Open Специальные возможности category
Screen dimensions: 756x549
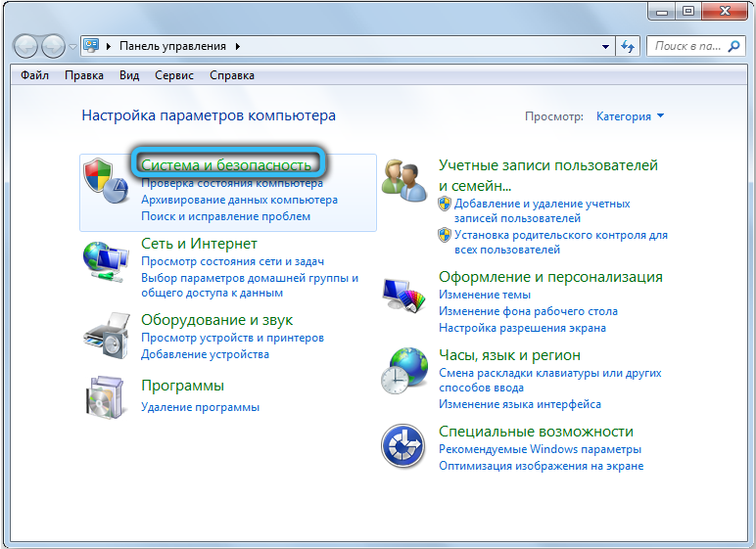point(536,432)
